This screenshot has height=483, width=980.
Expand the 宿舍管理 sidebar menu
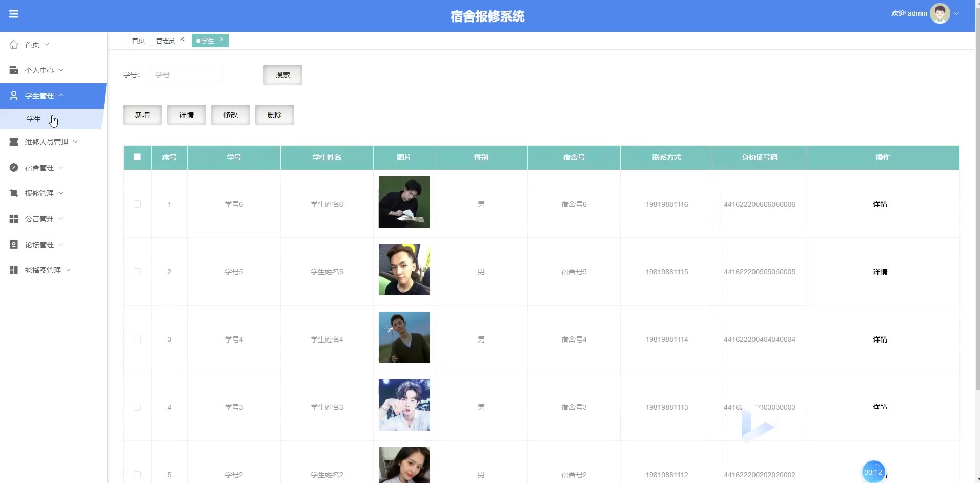[61, 168]
